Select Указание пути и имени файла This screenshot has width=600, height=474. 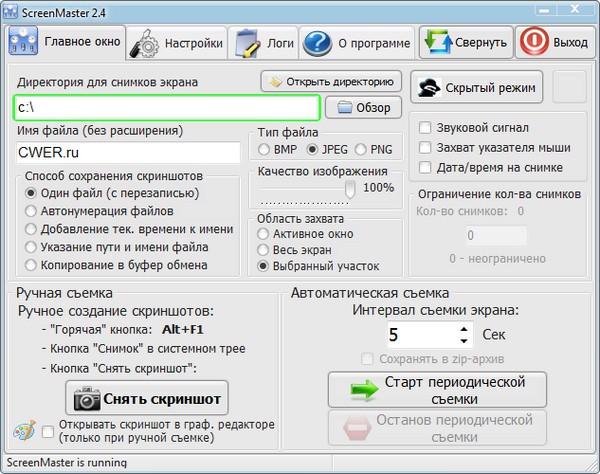pyautogui.click(x=31, y=247)
